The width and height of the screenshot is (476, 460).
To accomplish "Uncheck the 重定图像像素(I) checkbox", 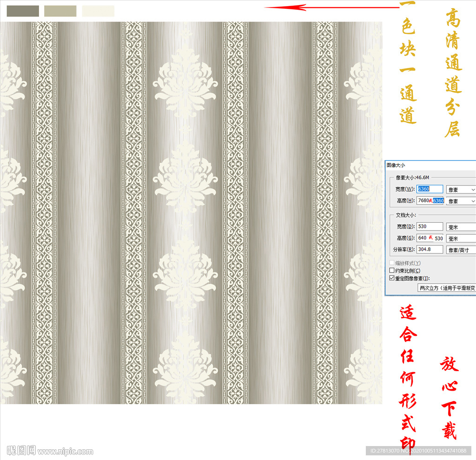I will (x=392, y=278).
